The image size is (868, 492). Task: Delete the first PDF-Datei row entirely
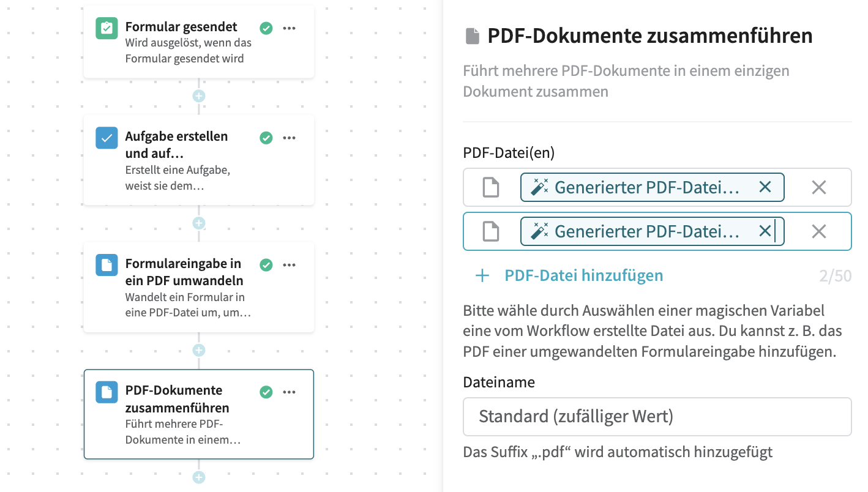point(819,187)
